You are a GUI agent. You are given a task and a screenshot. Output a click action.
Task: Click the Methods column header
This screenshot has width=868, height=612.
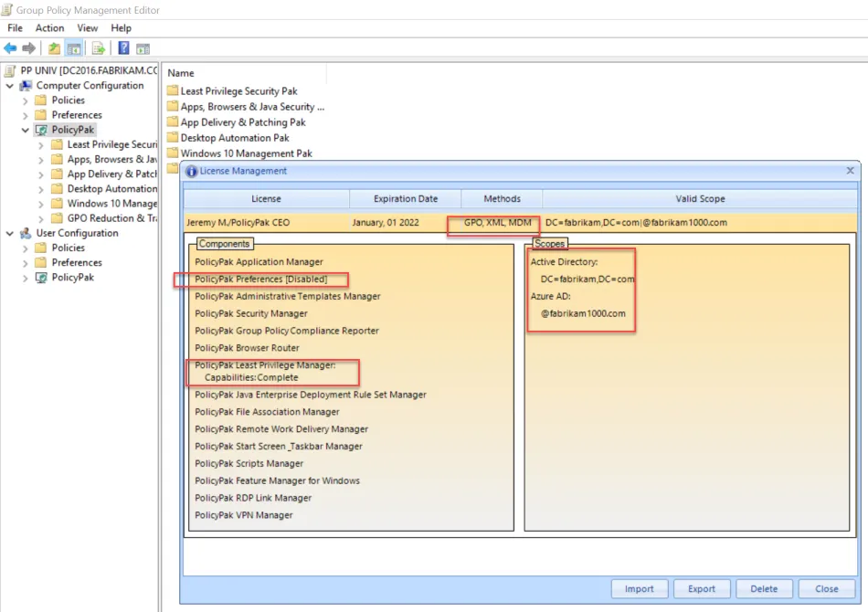point(503,198)
